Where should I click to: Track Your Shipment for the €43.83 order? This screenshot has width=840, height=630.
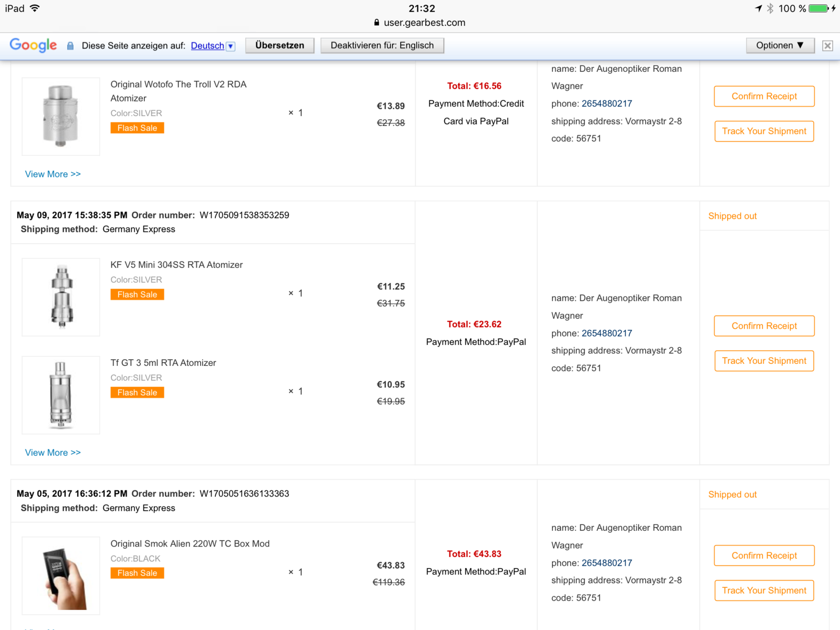point(764,591)
